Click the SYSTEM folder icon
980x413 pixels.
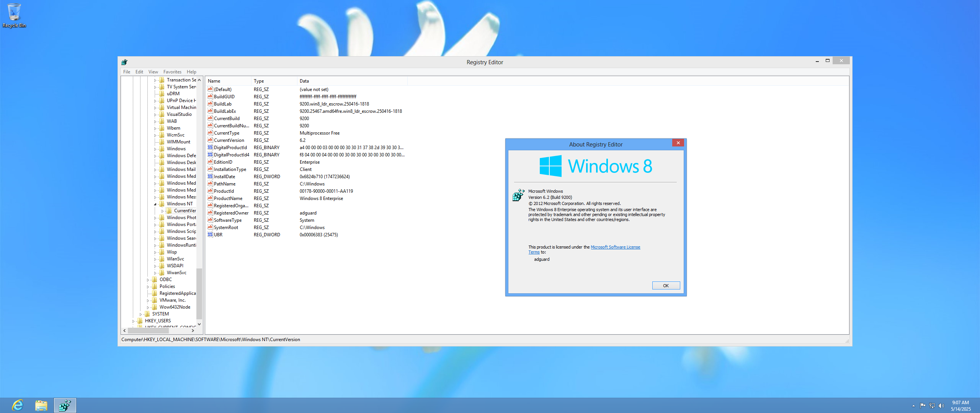point(147,314)
